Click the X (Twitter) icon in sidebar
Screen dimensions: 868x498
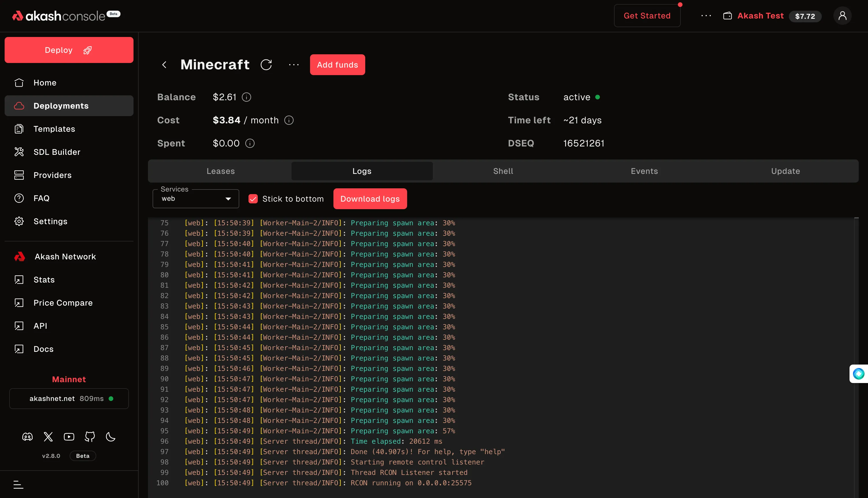point(48,437)
